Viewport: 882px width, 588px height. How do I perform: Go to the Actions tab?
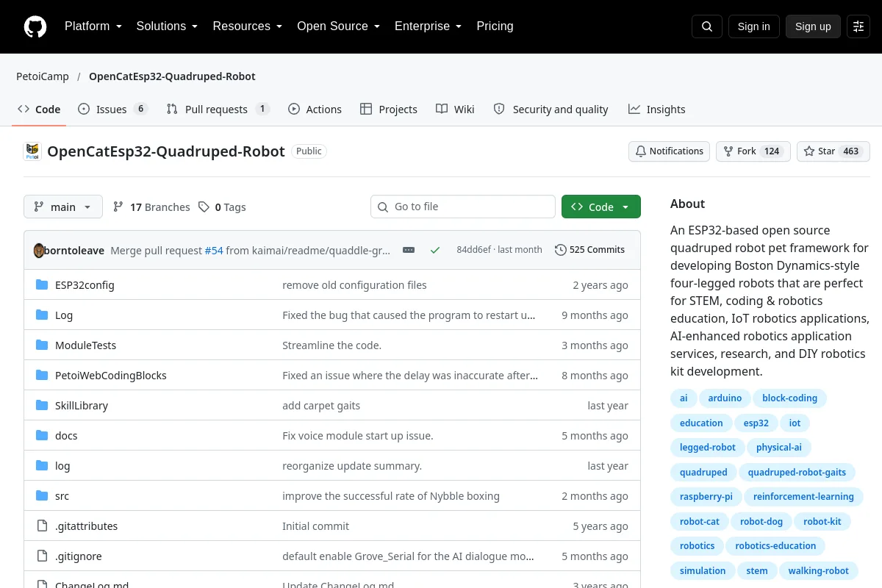tap(315, 109)
